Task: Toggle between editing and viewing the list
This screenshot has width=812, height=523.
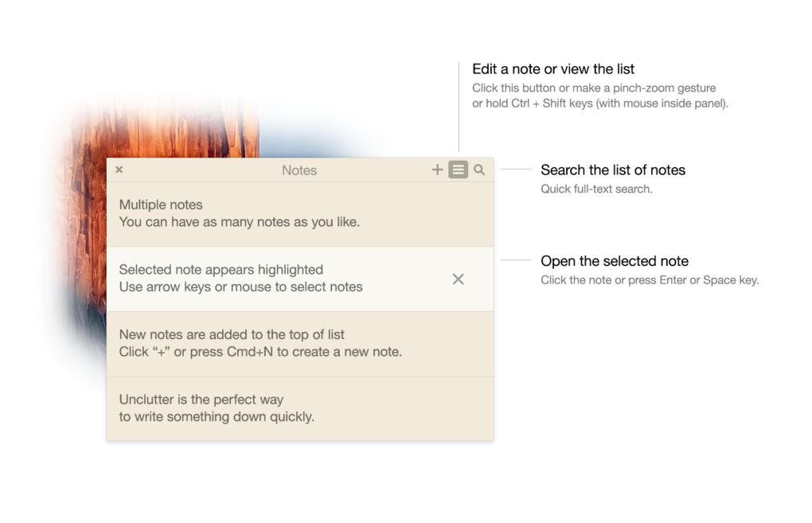Action: click(x=458, y=170)
